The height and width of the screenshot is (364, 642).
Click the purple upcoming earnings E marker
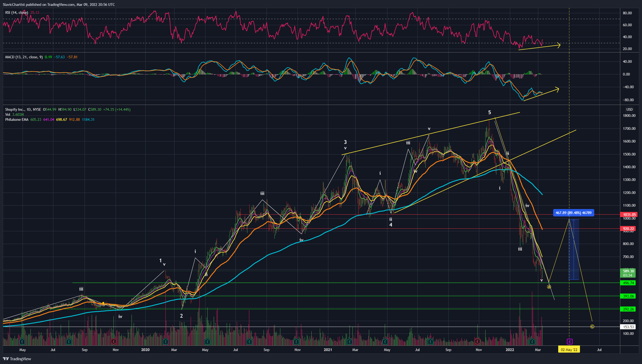[570, 342]
